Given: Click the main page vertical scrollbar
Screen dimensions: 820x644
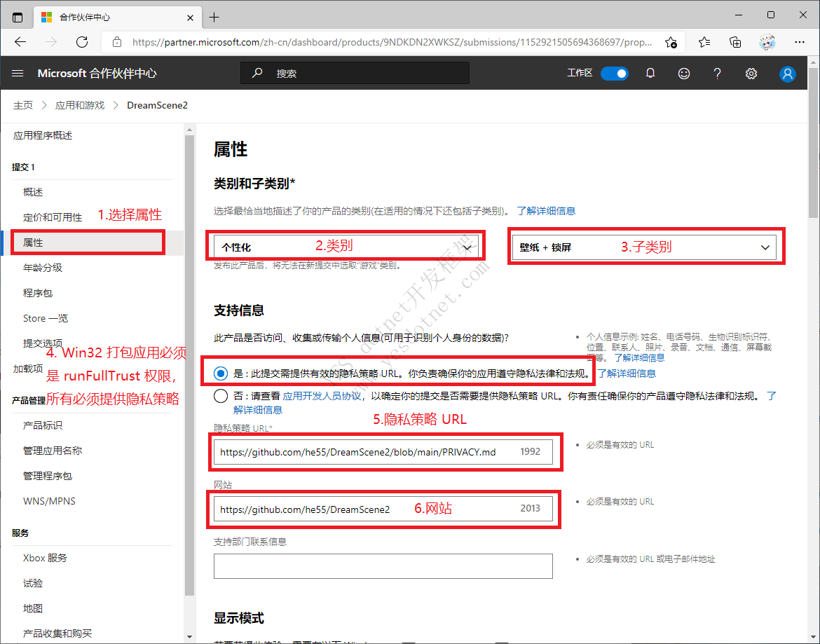Looking at the screenshot, I should tap(813, 144).
